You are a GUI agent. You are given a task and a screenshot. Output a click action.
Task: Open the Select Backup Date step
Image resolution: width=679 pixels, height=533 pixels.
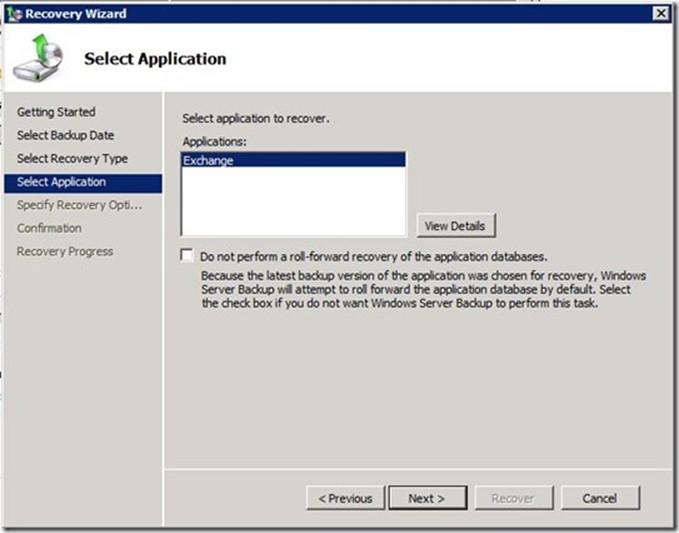point(65,135)
